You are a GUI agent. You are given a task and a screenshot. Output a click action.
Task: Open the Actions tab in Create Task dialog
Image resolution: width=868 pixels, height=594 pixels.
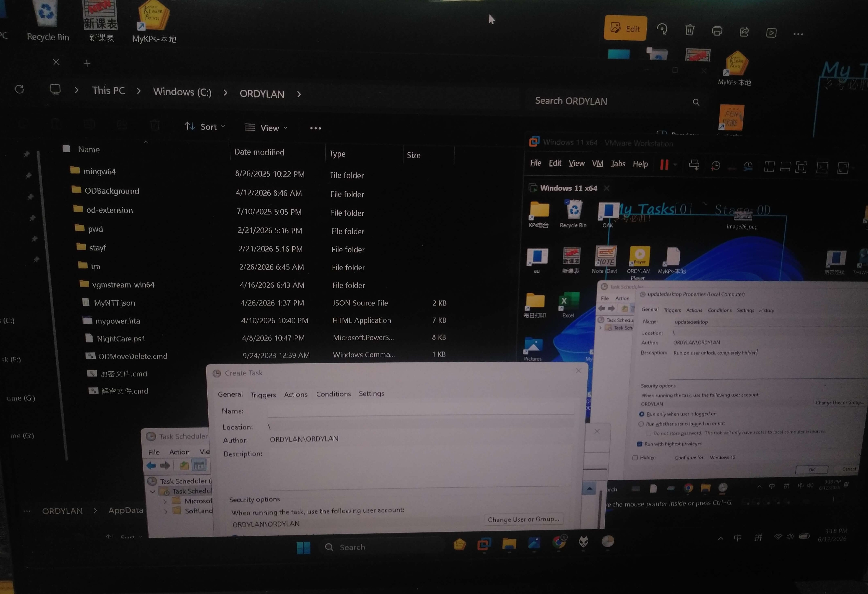coord(296,394)
